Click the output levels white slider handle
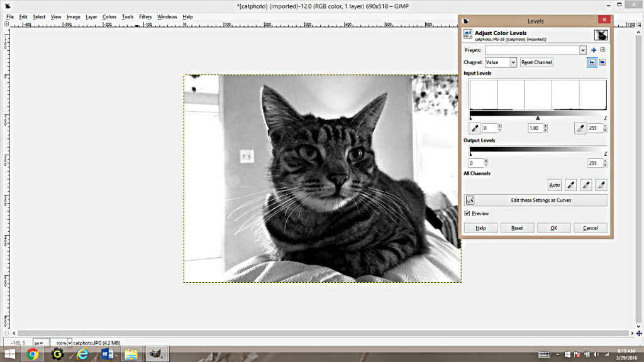The height and width of the screenshot is (362, 644). [606, 154]
